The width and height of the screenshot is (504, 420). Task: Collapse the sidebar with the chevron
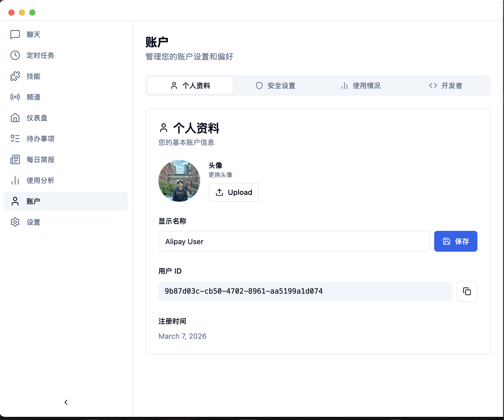pos(66,402)
